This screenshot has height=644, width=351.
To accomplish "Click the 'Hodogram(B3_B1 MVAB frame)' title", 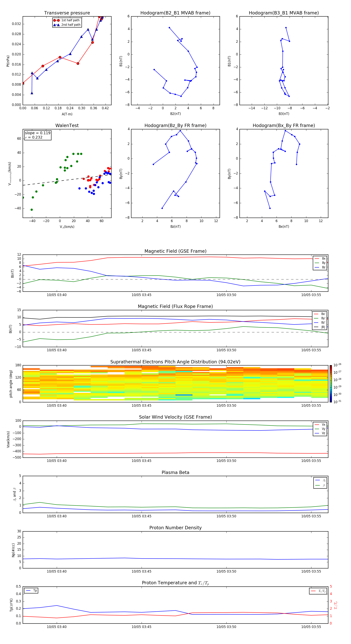I will (x=284, y=13).
